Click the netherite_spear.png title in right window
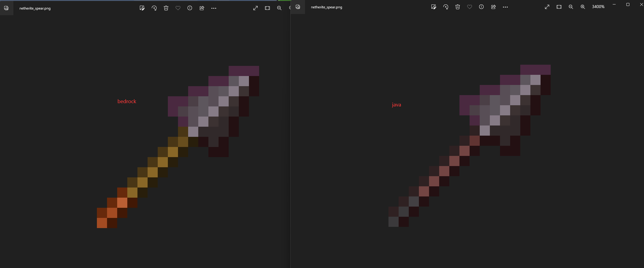The height and width of the screenshot is (268, 644). tap(326, 7)
